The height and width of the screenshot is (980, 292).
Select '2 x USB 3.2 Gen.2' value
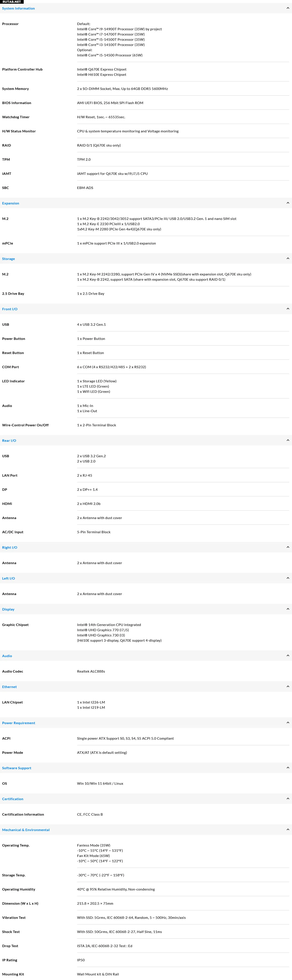92,456
